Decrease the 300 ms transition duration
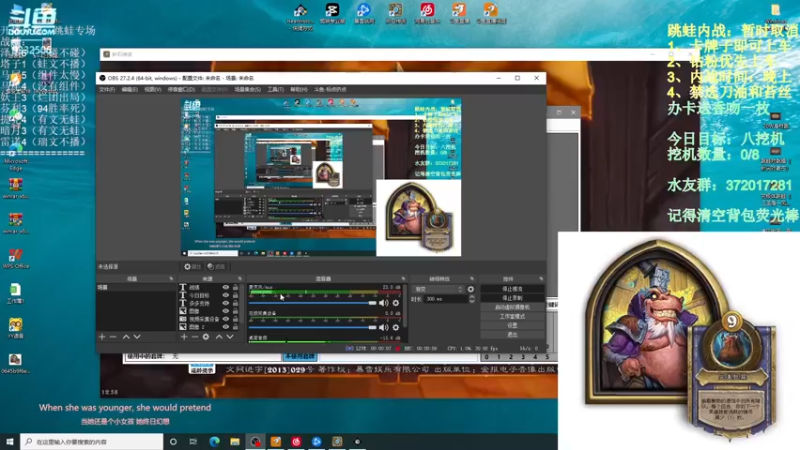The width and height of the screenshot is (800, 450). (x=471, y=302)
